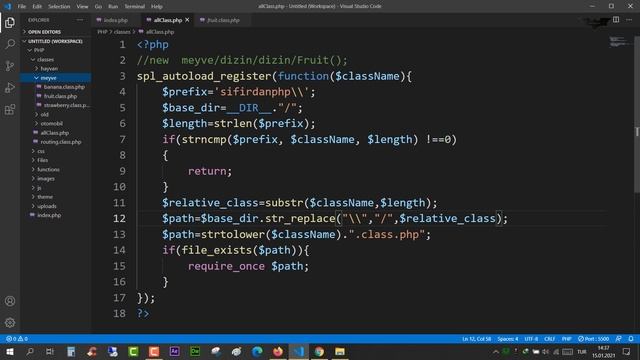Click the code minimap preview
The height and width of the screenshot is (360, 640).
(x=619, y=42)
